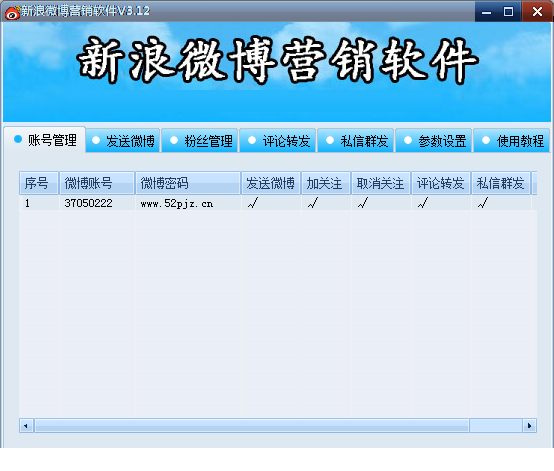Show the 使用教程 tab

click(x=512, y=141)
